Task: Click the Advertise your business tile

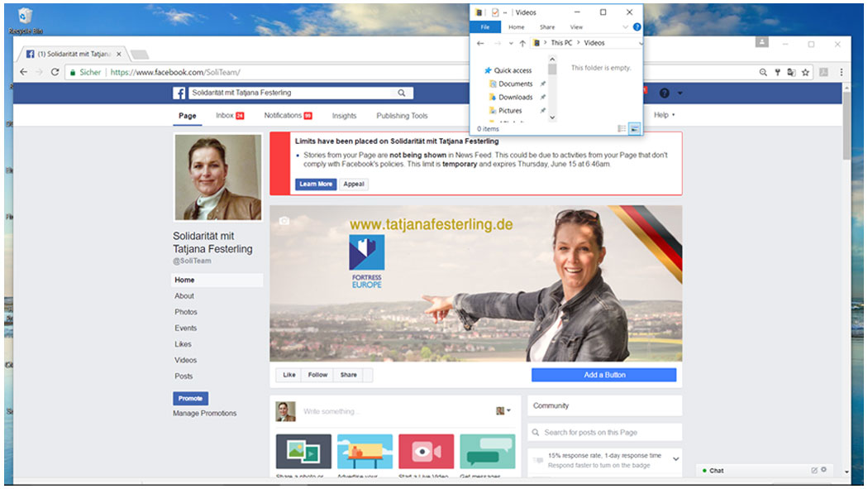Action: coord(365,451)
